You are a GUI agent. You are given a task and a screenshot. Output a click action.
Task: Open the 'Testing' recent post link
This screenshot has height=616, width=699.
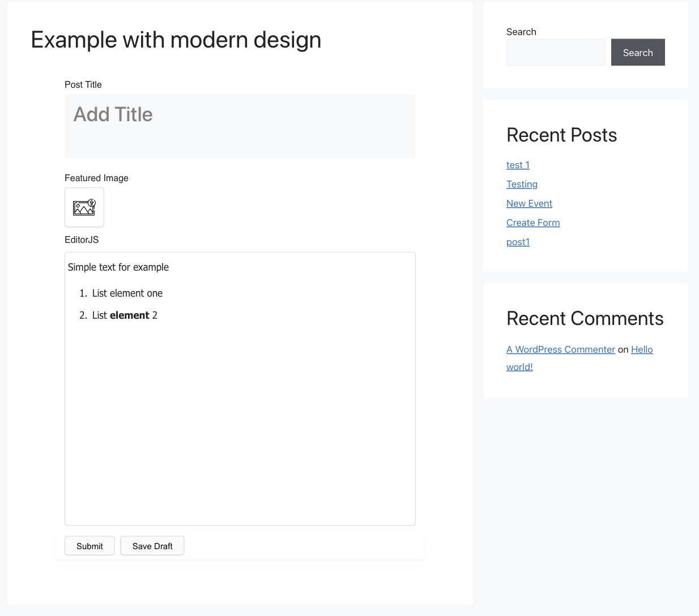[x=522, y=184]
